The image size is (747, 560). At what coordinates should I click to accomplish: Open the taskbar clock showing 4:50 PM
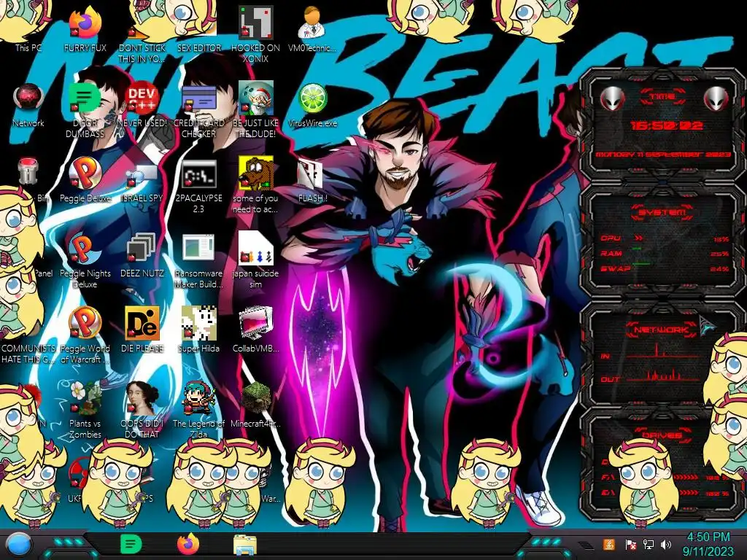(x=708, y=544)
